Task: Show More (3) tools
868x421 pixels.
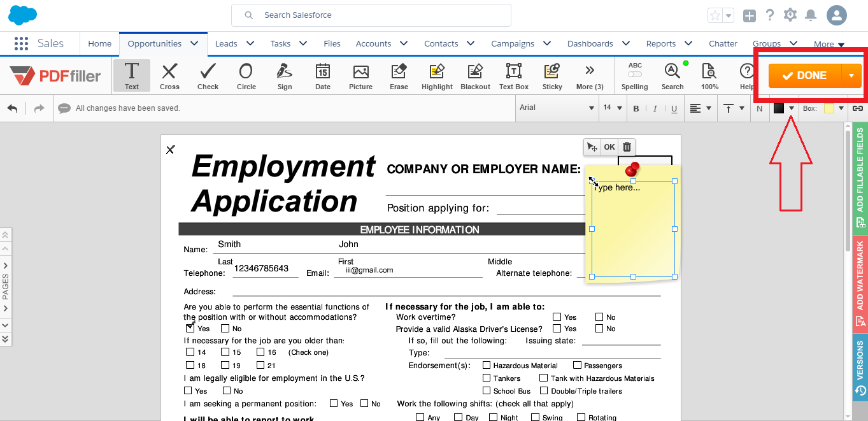Action: [590, 75]
